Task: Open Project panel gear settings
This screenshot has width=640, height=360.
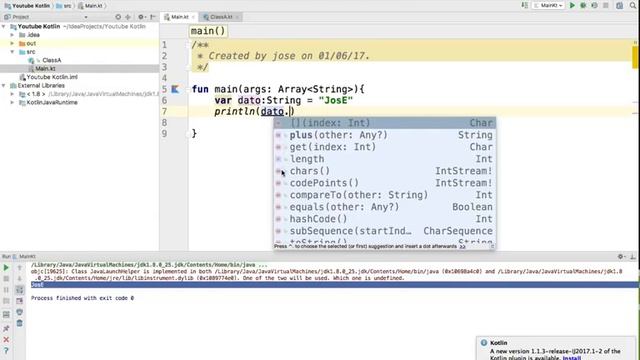Action: [x=141, y=17]
